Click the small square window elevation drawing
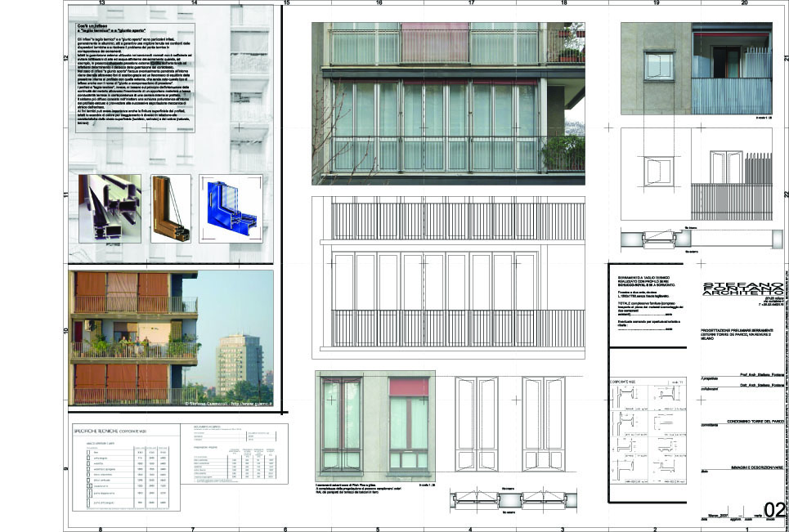 coord(657,172)
